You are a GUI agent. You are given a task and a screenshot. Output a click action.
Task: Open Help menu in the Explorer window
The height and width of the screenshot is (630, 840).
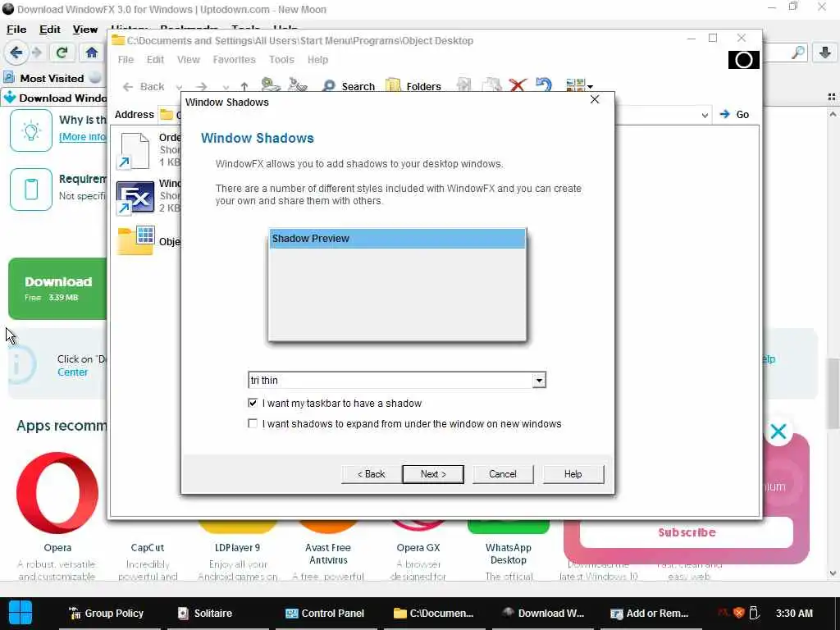point(317,59)
